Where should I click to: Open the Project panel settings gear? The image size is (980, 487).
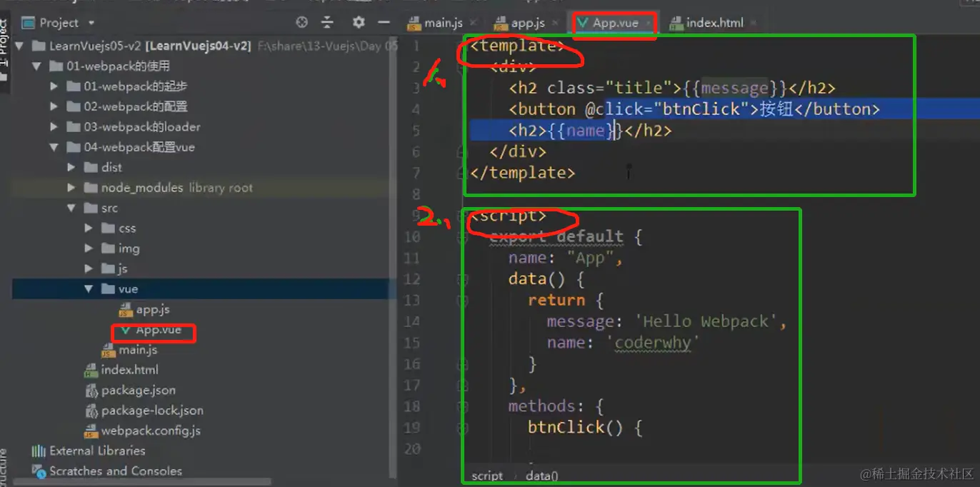[359, 23]
